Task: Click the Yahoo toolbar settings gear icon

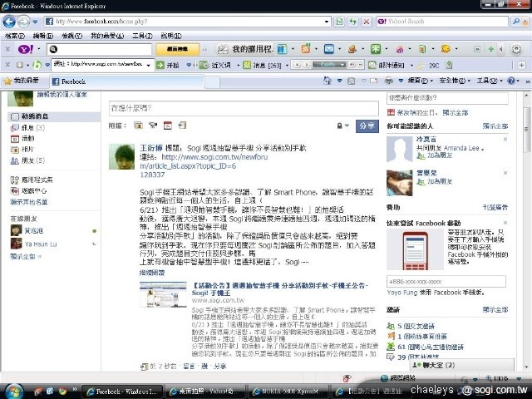Action: click(516, 49)
